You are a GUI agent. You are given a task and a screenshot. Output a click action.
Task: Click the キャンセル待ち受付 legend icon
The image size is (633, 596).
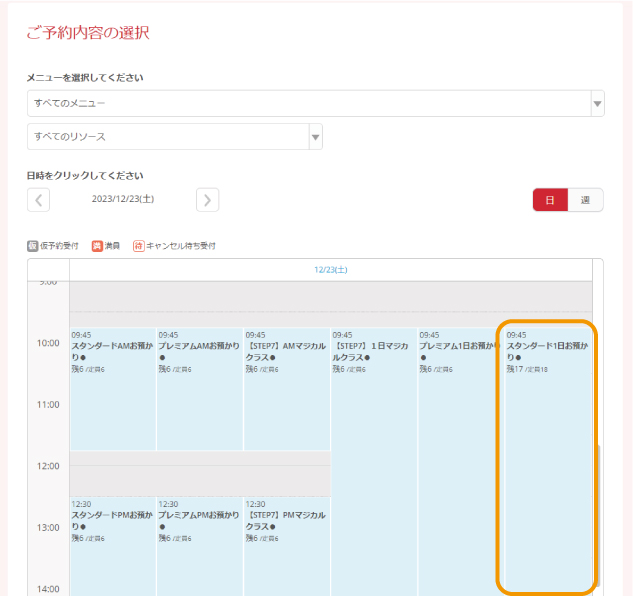[x=138, y=246]
